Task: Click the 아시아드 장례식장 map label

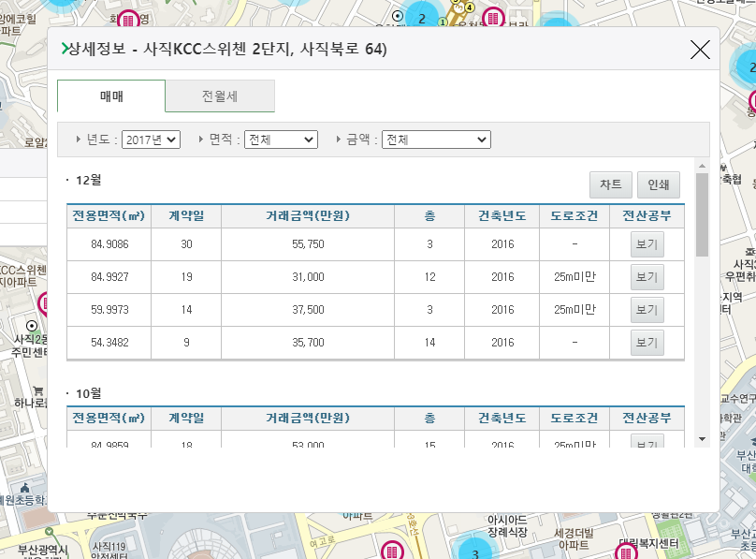Action: (x=507, y=526)
